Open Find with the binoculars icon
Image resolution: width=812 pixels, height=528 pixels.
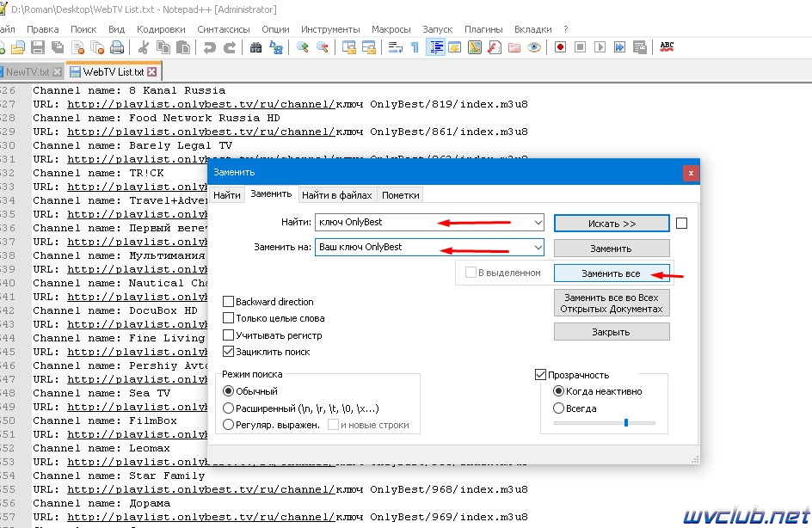pos(255,47)
